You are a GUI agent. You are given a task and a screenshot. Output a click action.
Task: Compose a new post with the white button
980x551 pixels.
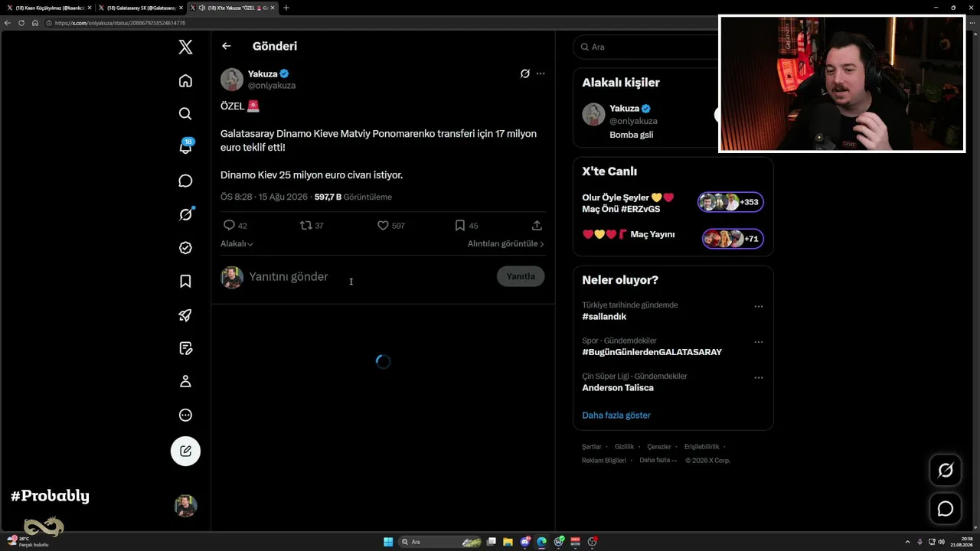[x=185, y=452]
